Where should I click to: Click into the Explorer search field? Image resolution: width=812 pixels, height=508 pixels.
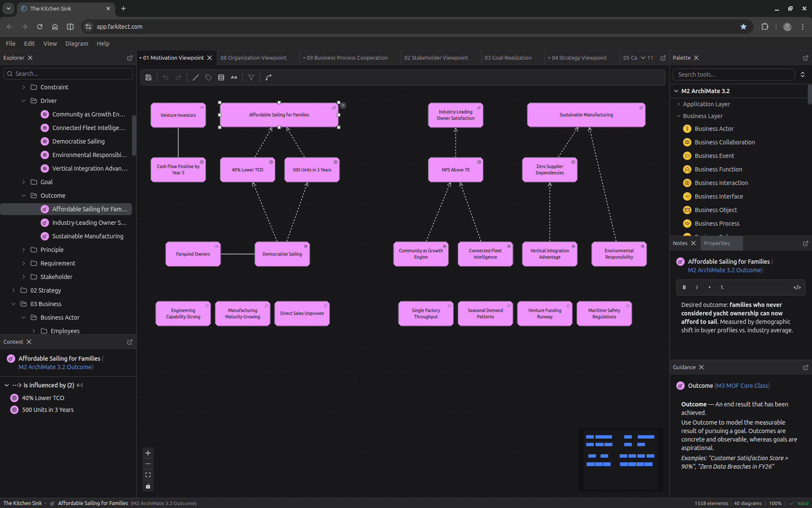68,74
